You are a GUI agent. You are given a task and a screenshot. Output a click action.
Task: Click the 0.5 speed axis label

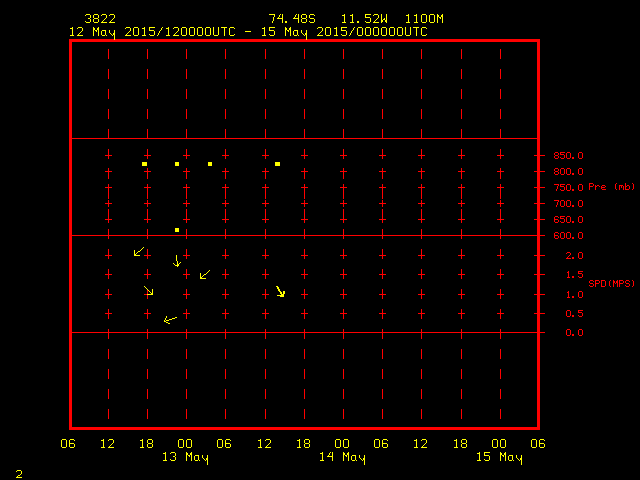(x=574, y=313)
